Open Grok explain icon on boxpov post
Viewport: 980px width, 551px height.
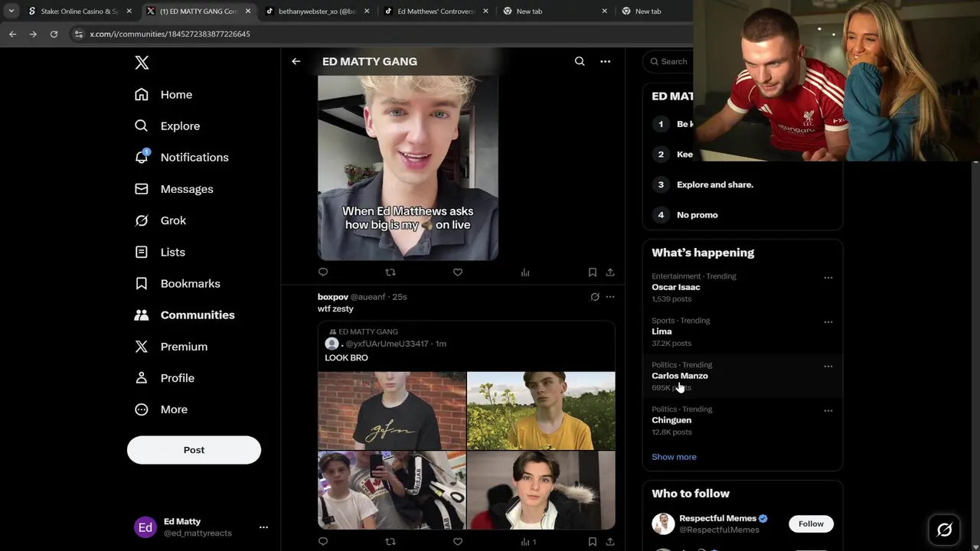pos(595,297)
